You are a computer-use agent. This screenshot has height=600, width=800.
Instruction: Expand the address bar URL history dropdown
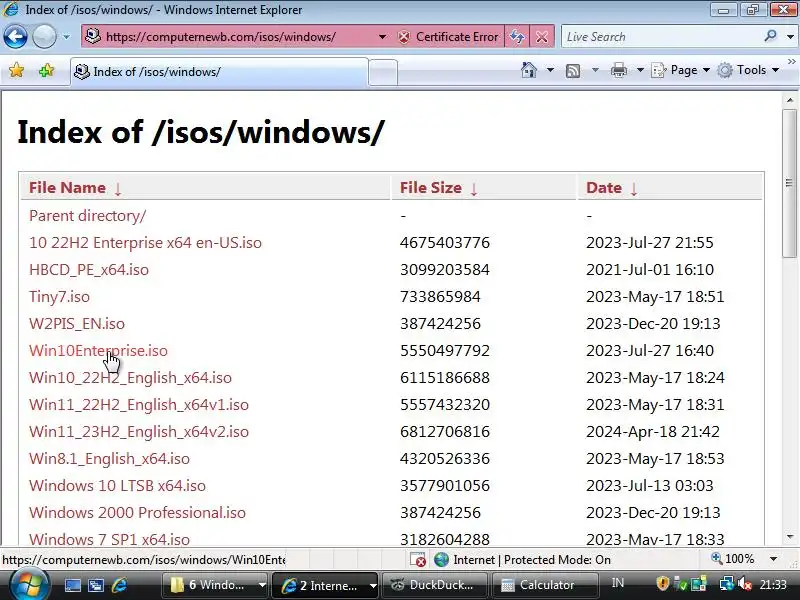pyautogui.click(x=382, y=37)
